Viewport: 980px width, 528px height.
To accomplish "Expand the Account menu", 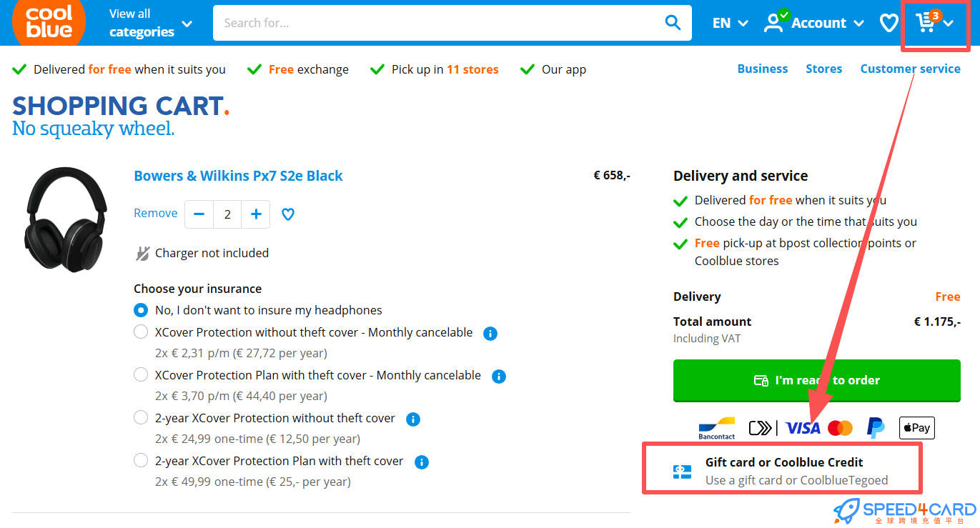I will (813, 23).
